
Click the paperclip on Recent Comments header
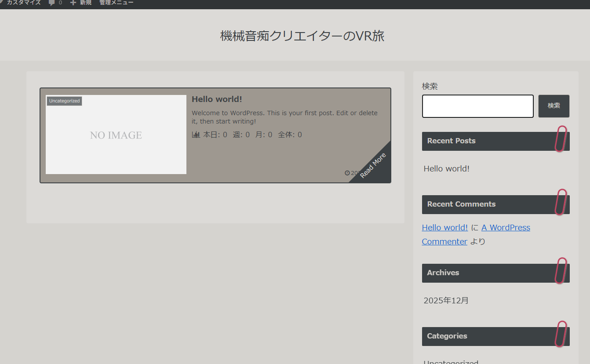pyautogui.click(x=561, y=202)
